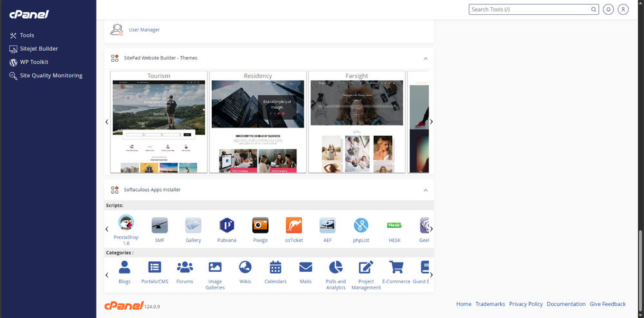Click the SitePad section grid icon
The image size is (644, 318).
[x=115, y=59]
